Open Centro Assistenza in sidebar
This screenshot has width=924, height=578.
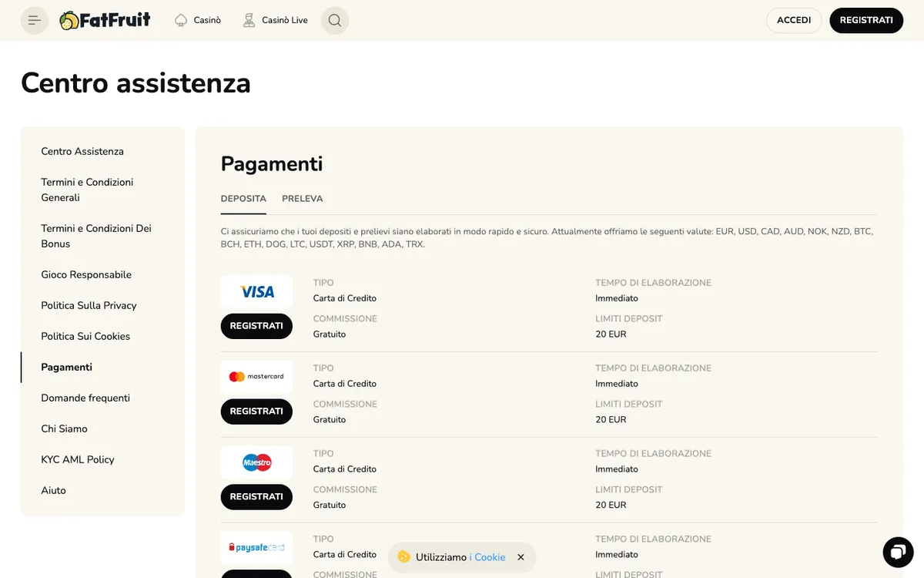[x=82, y=151]
